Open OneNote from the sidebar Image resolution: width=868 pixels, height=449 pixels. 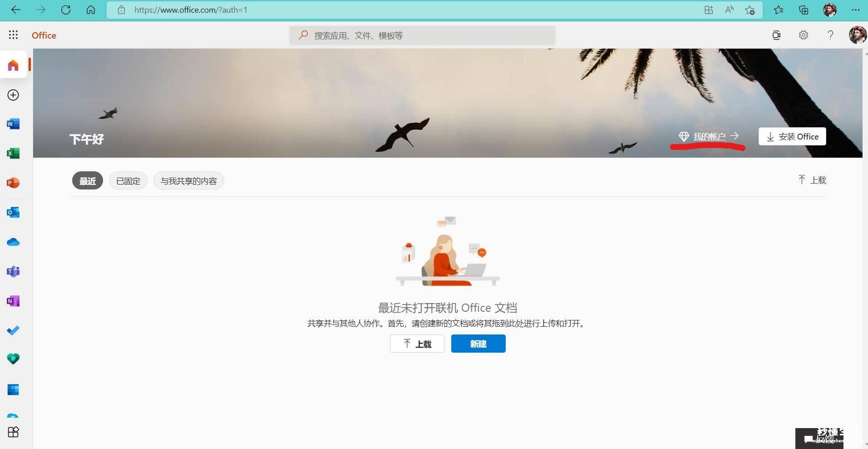coord(13,301)
